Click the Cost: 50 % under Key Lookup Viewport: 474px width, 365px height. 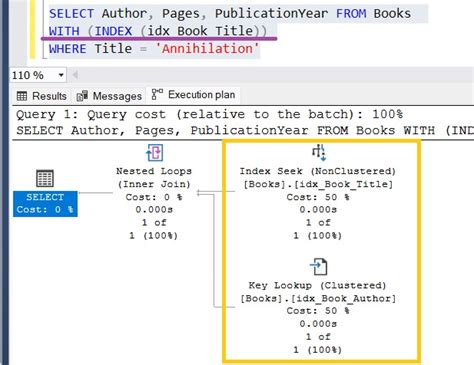point(318,311)
